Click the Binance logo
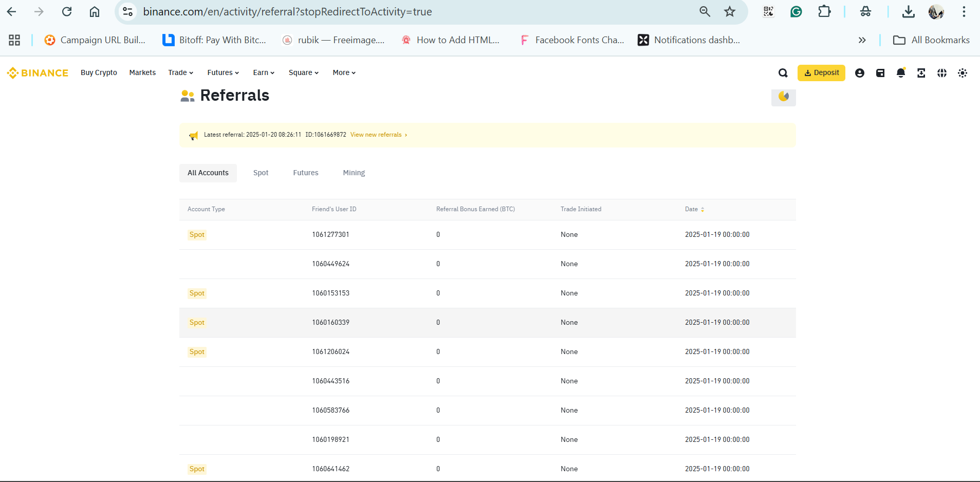 pos(38,73)
